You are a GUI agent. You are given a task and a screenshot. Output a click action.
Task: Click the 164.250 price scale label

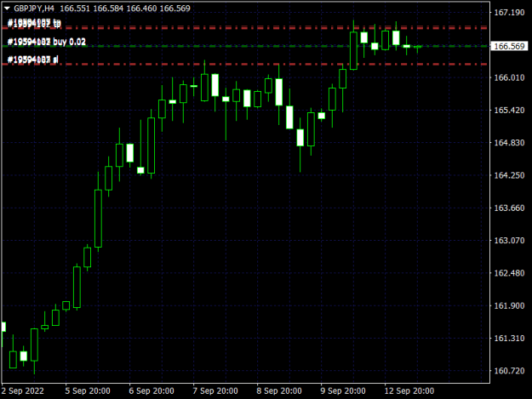pos(509,175)
